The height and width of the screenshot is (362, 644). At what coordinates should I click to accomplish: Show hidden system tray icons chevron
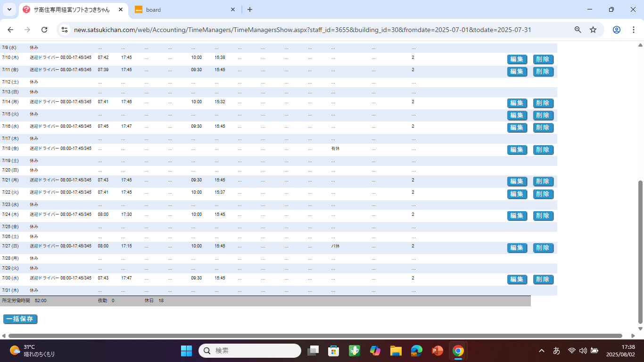[x=542, y=351]
